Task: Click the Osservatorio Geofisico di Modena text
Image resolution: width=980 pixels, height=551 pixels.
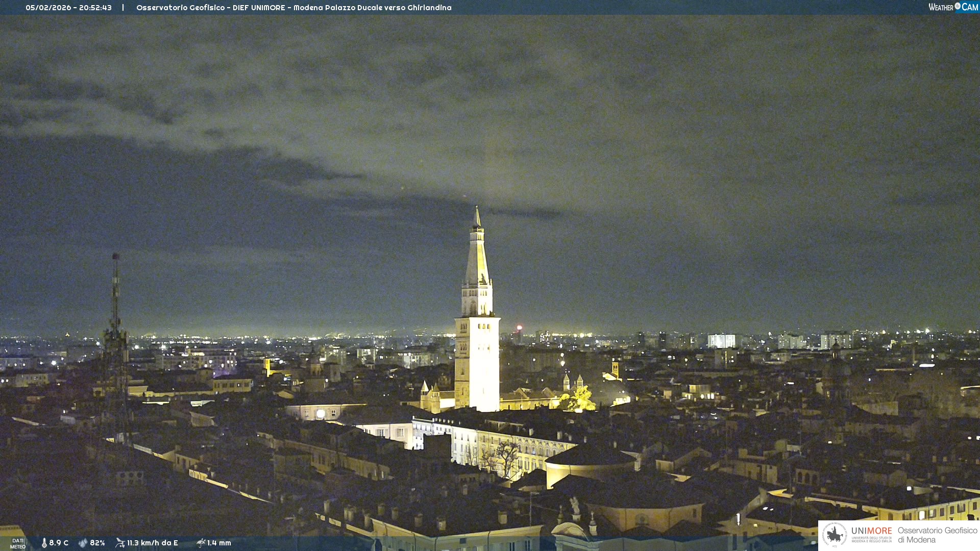Action: click(937, 535)
